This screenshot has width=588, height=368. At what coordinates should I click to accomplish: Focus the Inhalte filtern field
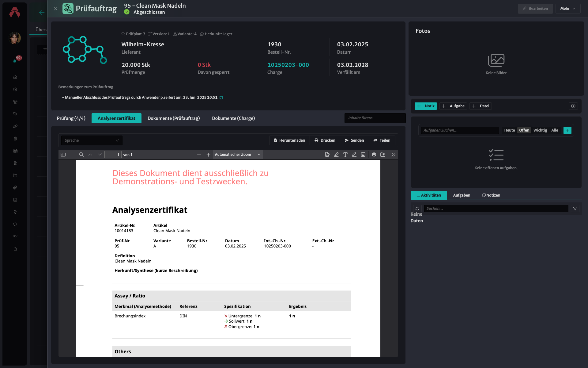[x=375, y=118]
